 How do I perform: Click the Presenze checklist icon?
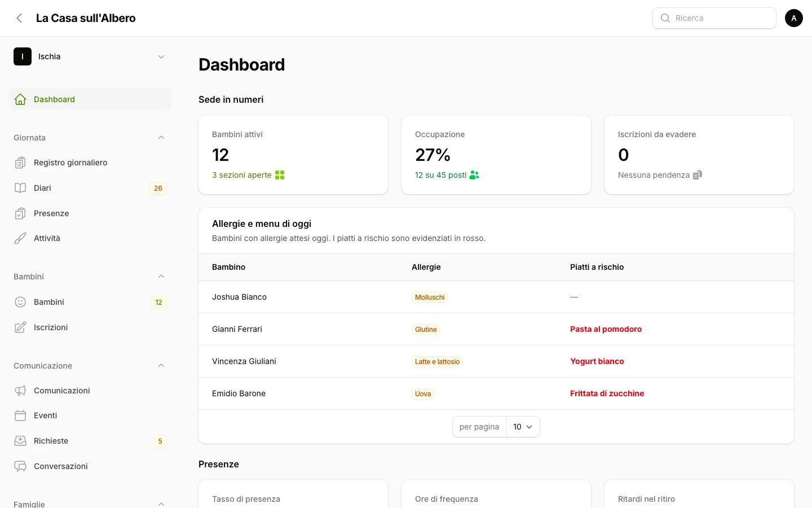[20, 213]
